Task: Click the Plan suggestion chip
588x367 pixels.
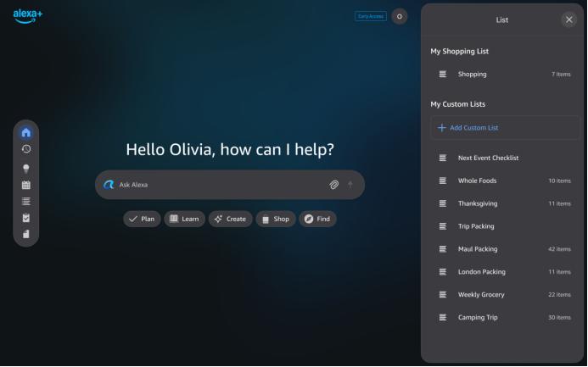Action: (141, 219)
